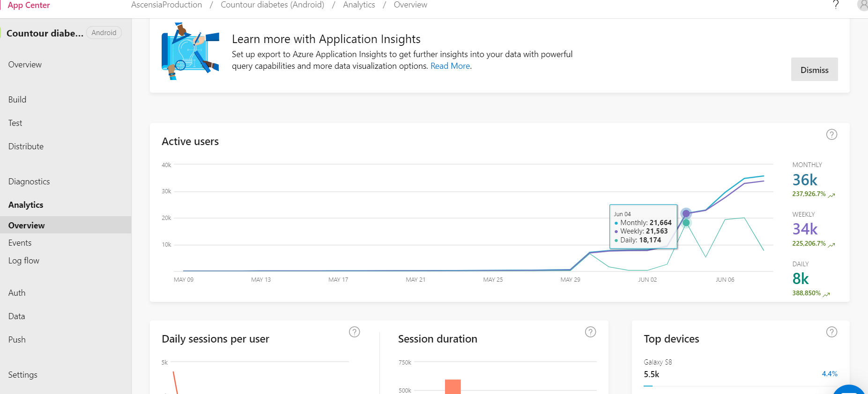The image size is (868, 394).
Task: Open Events analytics page
Action: [20, 243]
